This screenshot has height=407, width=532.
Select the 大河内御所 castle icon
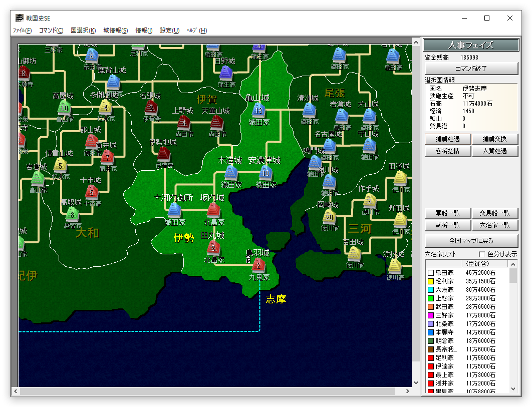pyautogui.click(x=174, y=210)
